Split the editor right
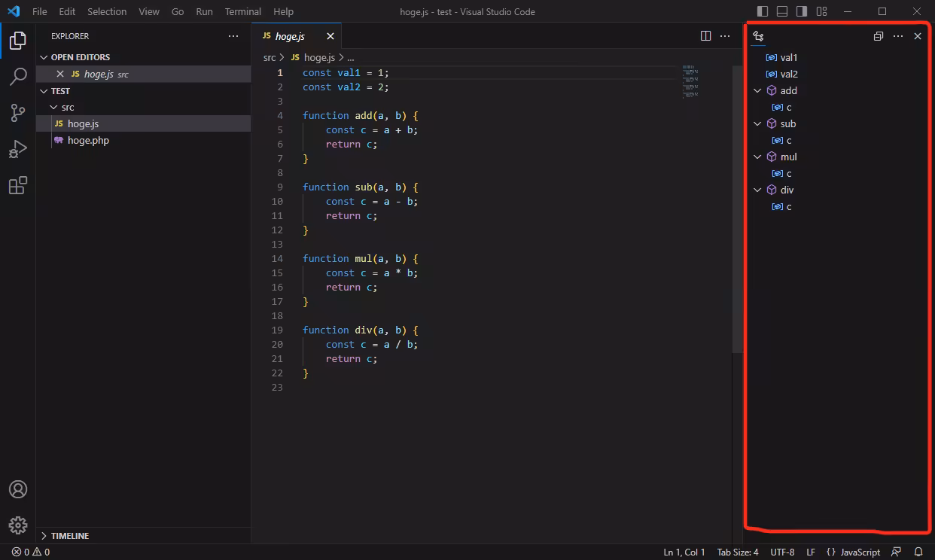Image resolution: width=935 pixels, height=560 pixels. pos(705,36)
